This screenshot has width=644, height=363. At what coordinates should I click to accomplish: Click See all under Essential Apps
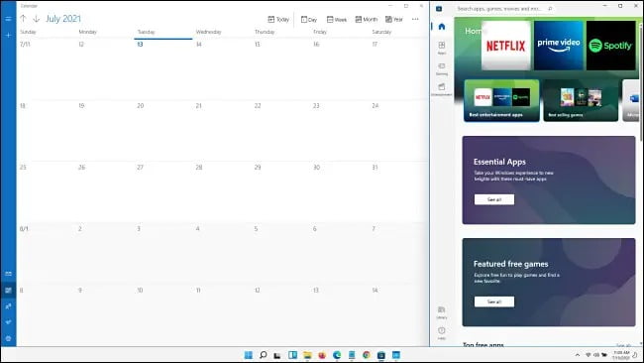(x=494, y=199)
